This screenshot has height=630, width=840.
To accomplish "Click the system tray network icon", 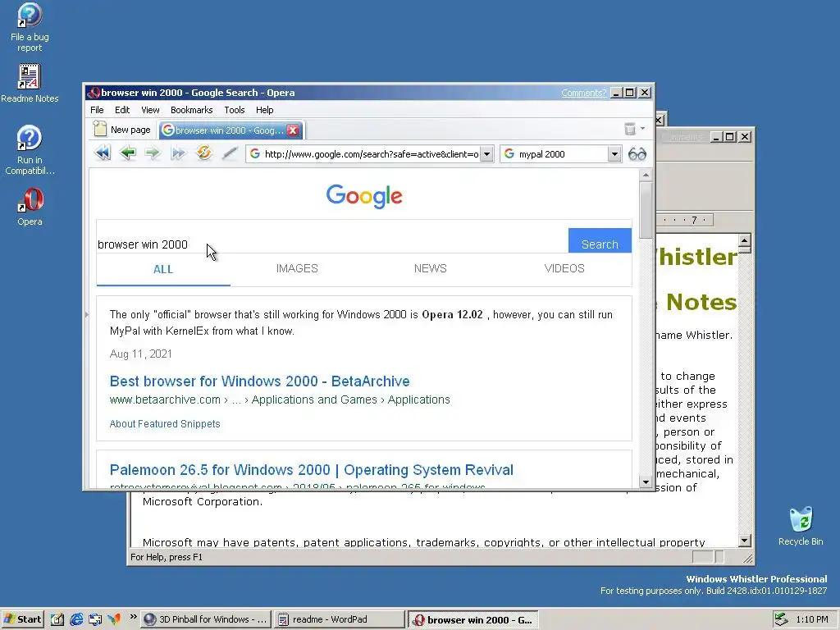I will tap(781, 619).
